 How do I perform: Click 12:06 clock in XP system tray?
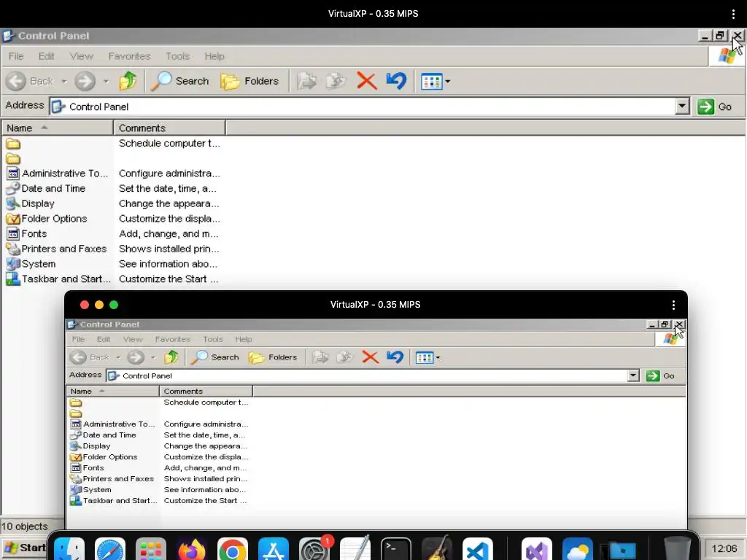coord(724,548)
